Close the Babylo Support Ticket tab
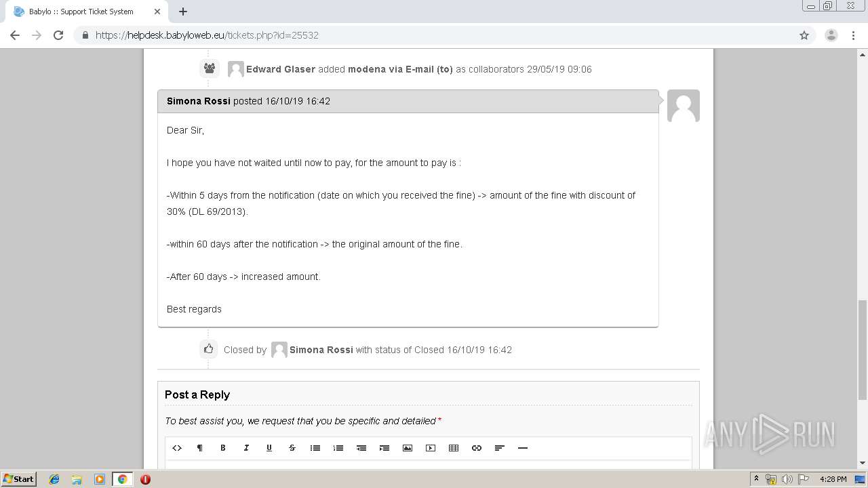The height and width of the screenshot is (488, 868). pyautogui.click(x=157, y=12)
